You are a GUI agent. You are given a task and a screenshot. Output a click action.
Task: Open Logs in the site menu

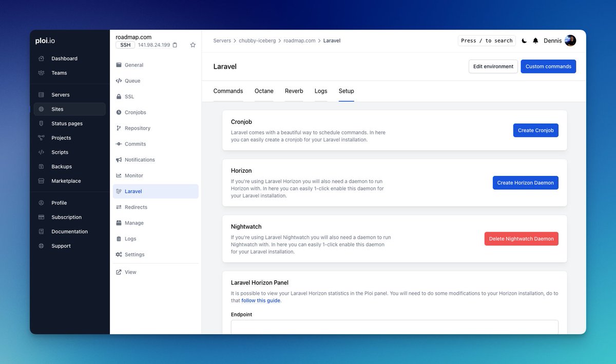pos(156,239)
